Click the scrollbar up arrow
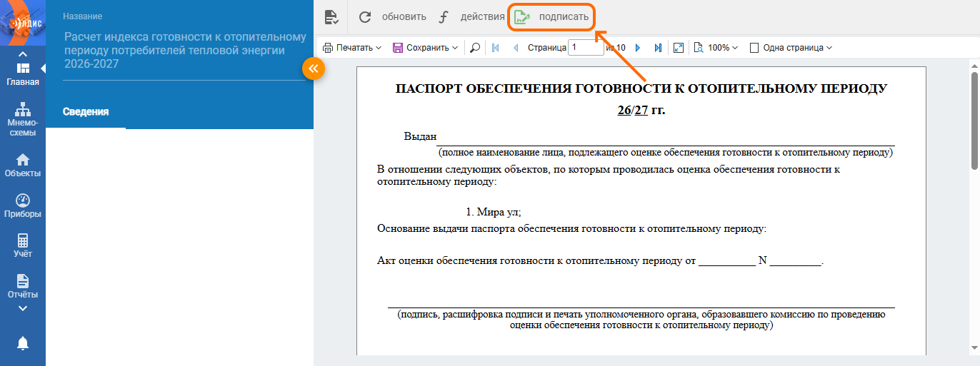 tap(974, 64)
